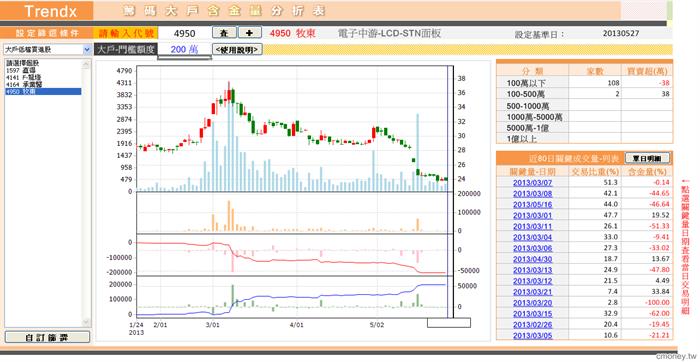Open key-volume date 2013/03/20

point(532,303)
